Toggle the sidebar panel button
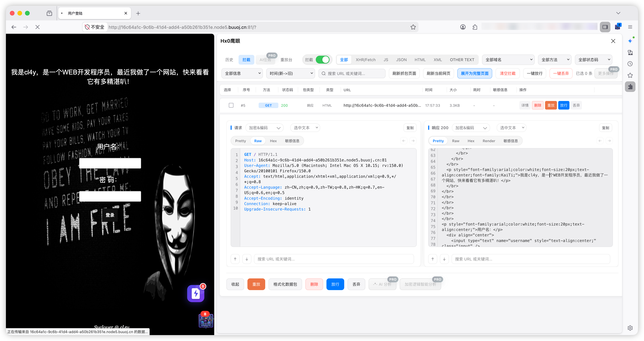 pos(605,27)
